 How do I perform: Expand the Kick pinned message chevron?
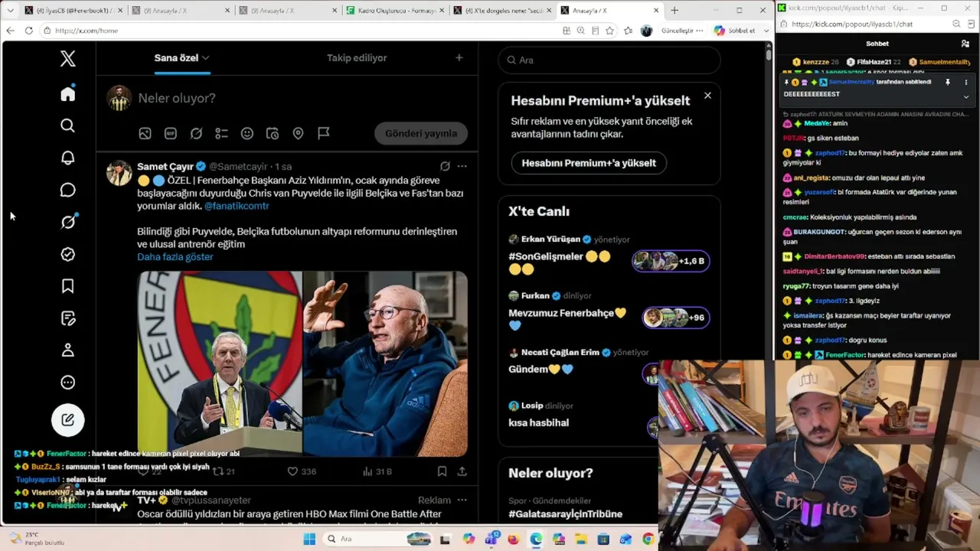[x=965, y=96]
